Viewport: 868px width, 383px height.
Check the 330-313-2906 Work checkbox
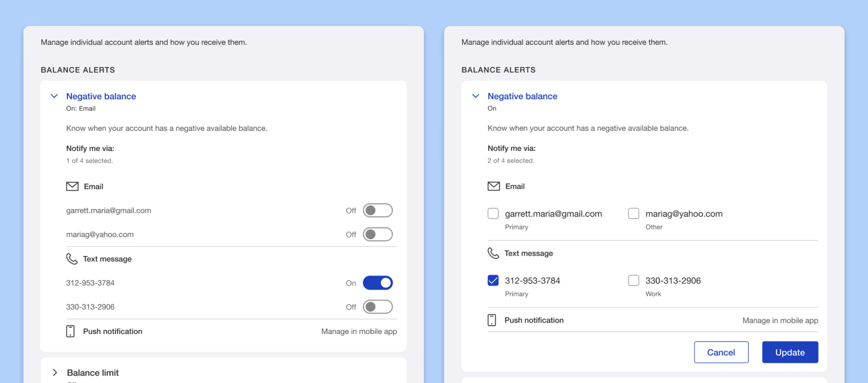pos(633,280)
